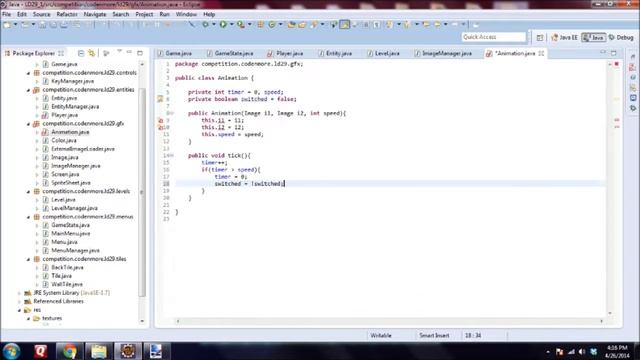Expand the JRE System Library node
Screen dimensions: 640x360
[19, 293]
